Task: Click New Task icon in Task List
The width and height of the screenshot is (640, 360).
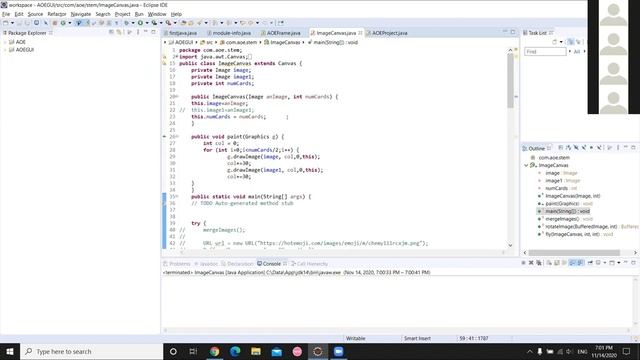Action: point(554,42)
